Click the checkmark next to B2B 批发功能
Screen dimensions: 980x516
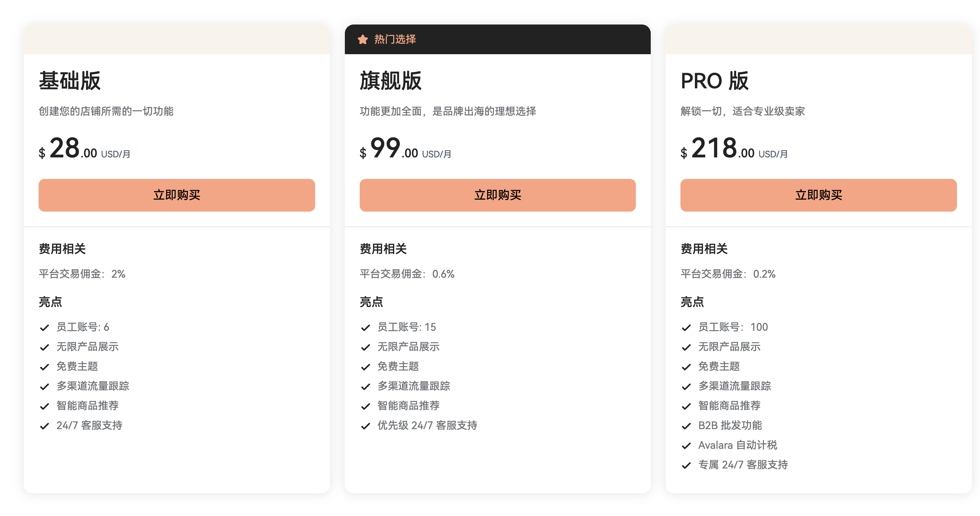click(x=686, y=426)
